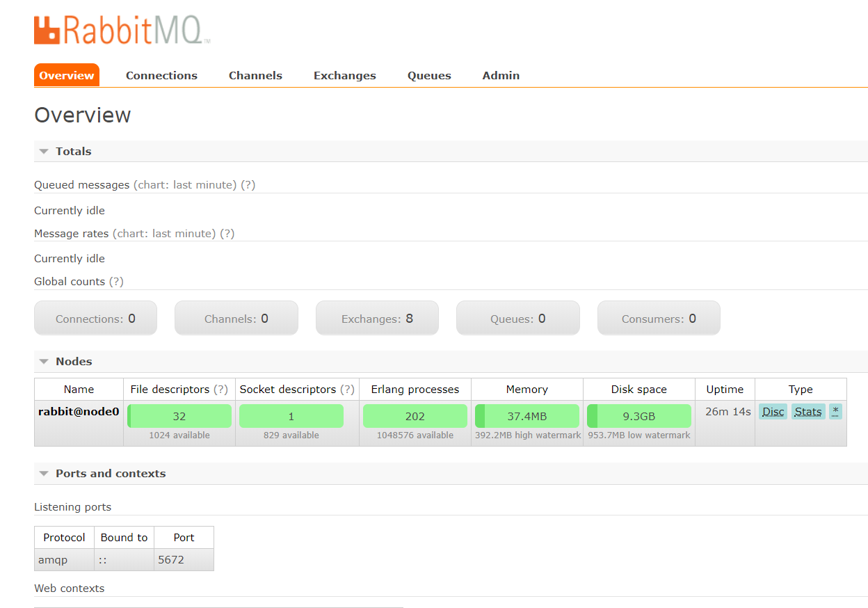Open the Queues tab
This screenshot has height=608, width=868.
point(429,75)
